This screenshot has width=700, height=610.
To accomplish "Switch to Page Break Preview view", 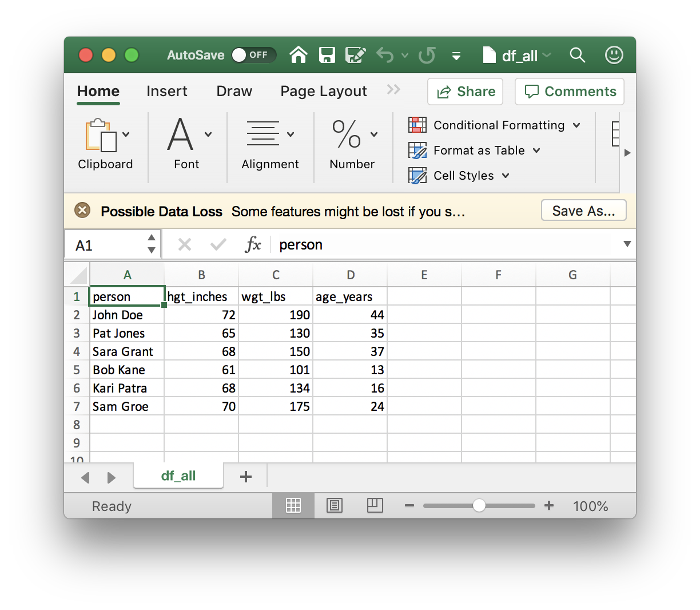I will [375, 505].
